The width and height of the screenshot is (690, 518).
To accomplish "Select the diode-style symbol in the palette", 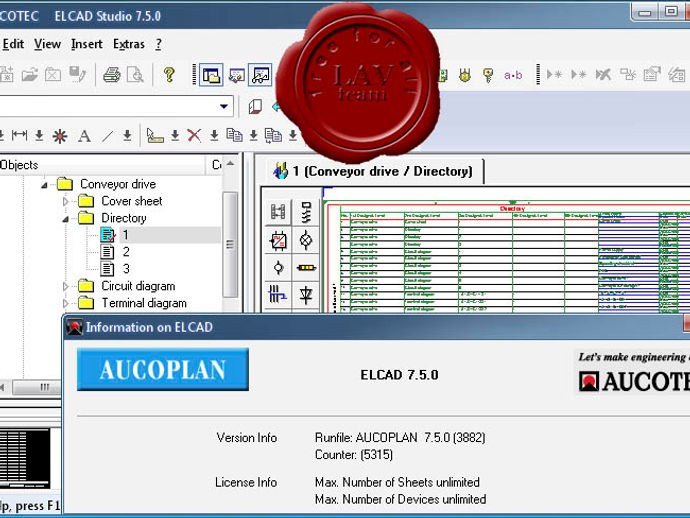I will 306,294.
